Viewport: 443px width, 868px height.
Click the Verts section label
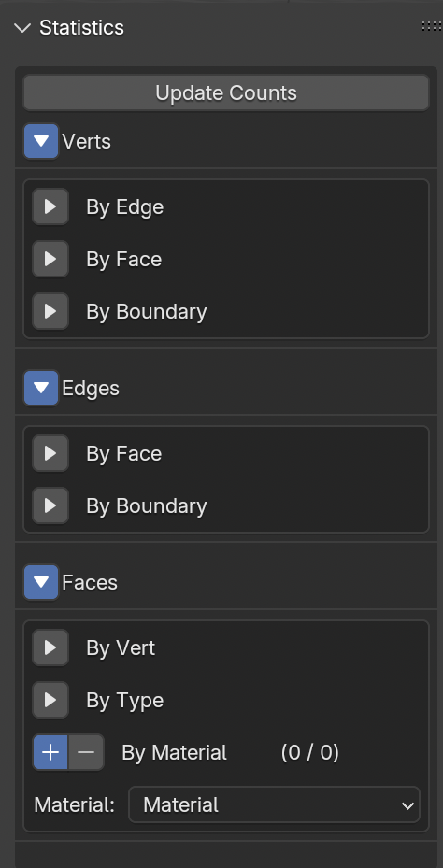[x=86, y=142]
